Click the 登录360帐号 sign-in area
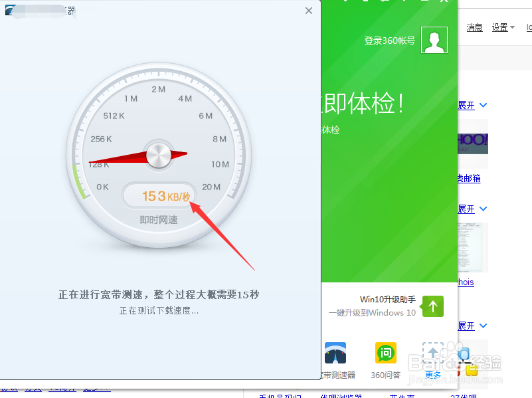Screen dimensions: 532x398 [389, 40]
